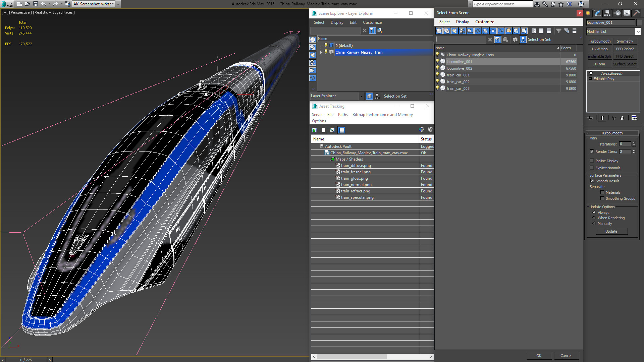Switch Select From Scene to sort by layer
The width and height of the screenshot is (644, 362).
tap(515, 40)
